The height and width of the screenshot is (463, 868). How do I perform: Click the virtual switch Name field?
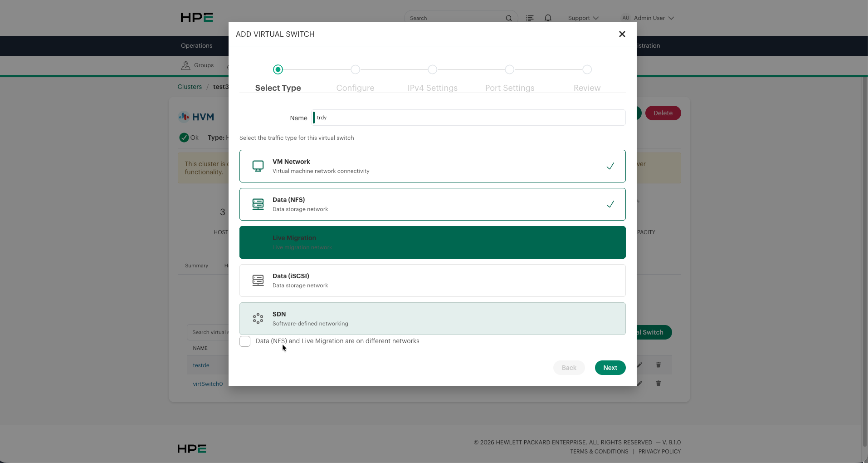coord(469,118)
